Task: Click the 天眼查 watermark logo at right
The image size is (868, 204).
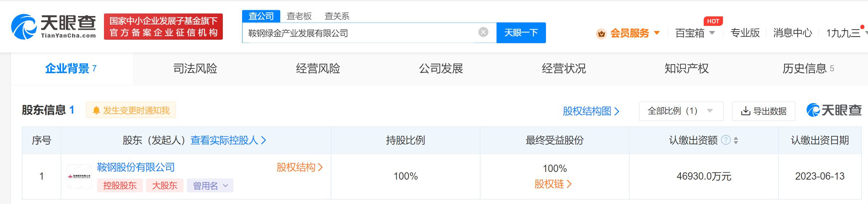Action: tap(834, 110)
